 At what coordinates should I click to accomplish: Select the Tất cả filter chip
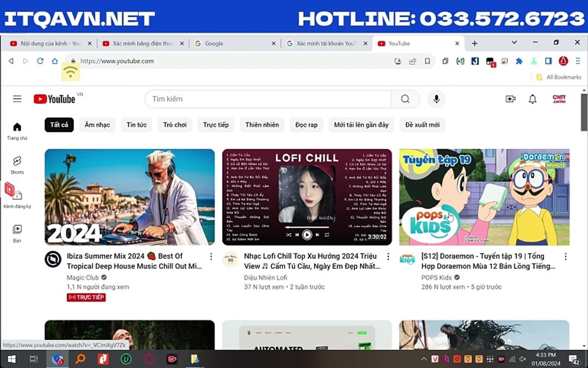pos(59,125)
